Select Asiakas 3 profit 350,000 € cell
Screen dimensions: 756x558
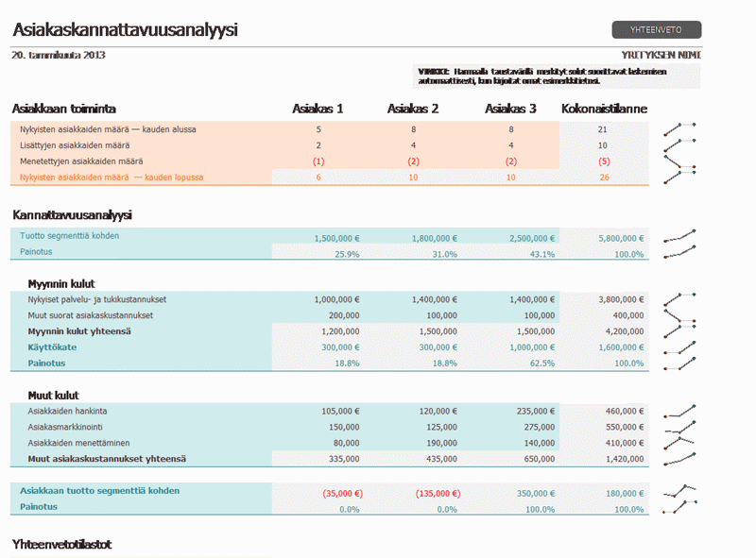[x=535, y=494]
